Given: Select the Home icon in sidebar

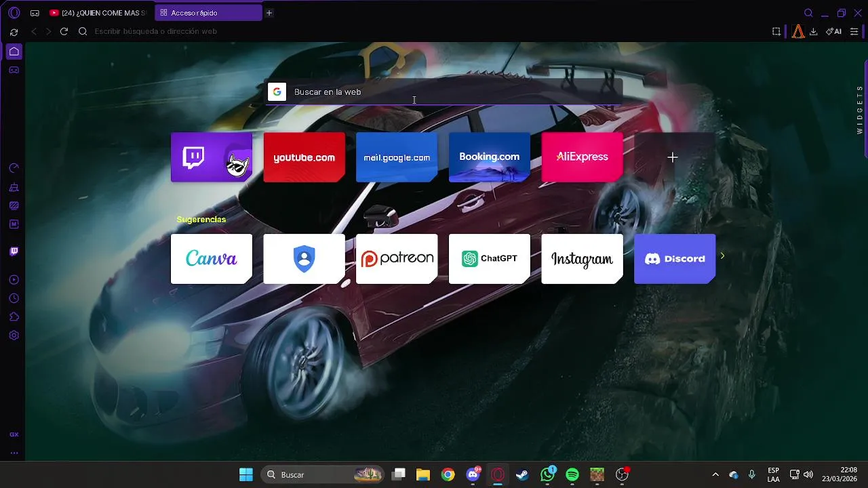Looking at the screenshot, I should coord(14,52).
